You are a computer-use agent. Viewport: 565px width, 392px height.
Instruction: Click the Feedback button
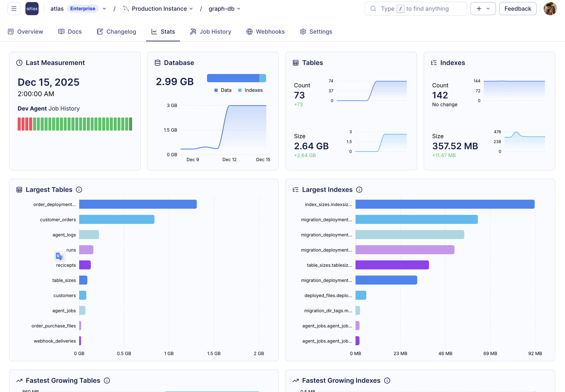point(518,9)
